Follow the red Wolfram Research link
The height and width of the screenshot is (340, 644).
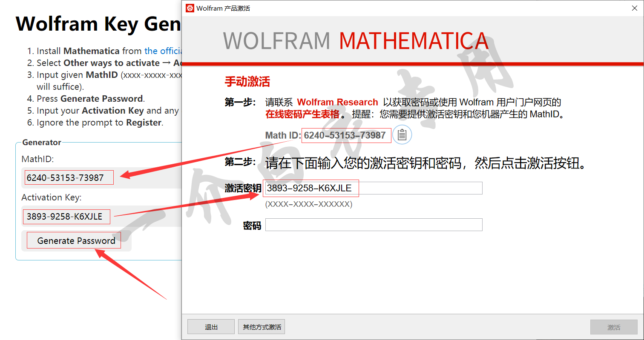click(337, 102)
